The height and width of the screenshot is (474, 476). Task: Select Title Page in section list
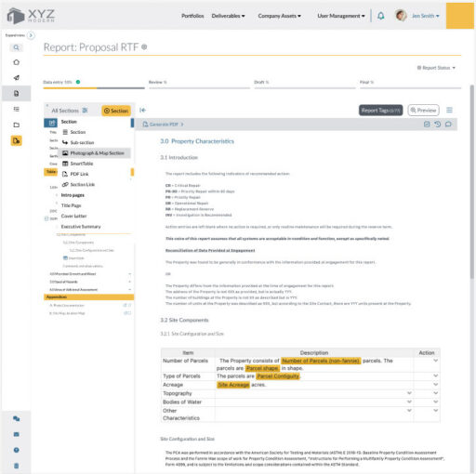tap(71, 205)
